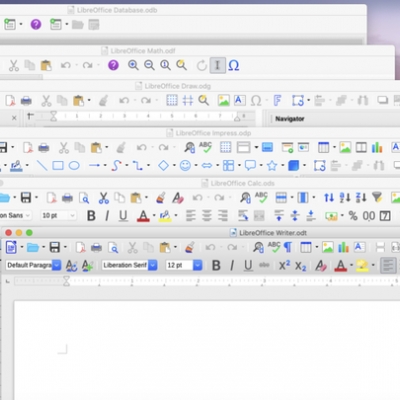This screenshot has width=400, height=400.
Task: Select the Line tool in Impress
Action: pos(42,165)
